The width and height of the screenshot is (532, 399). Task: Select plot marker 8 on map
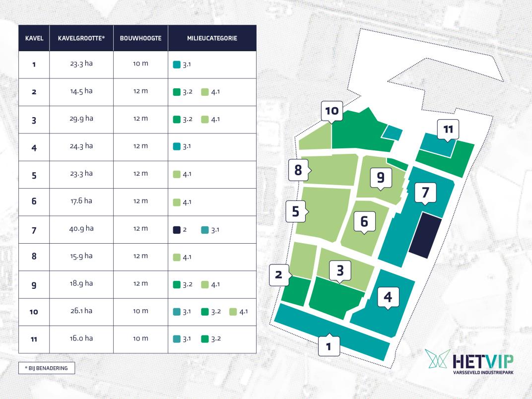click(x=298, y=170)
